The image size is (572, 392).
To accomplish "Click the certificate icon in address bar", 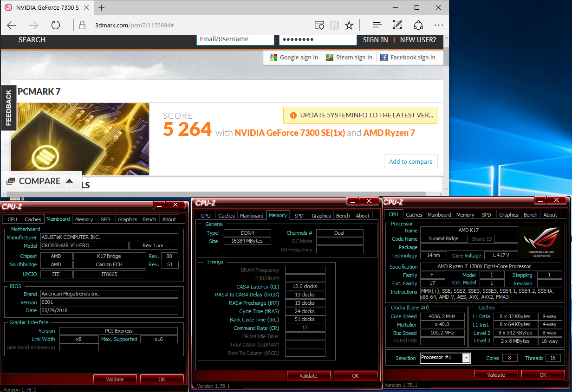I will [x=319, y=25].
